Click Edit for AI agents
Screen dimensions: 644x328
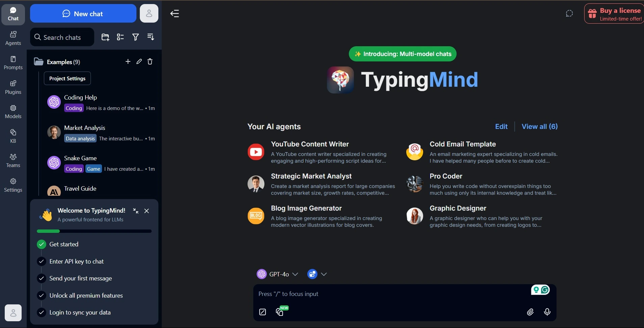point(501,127)
